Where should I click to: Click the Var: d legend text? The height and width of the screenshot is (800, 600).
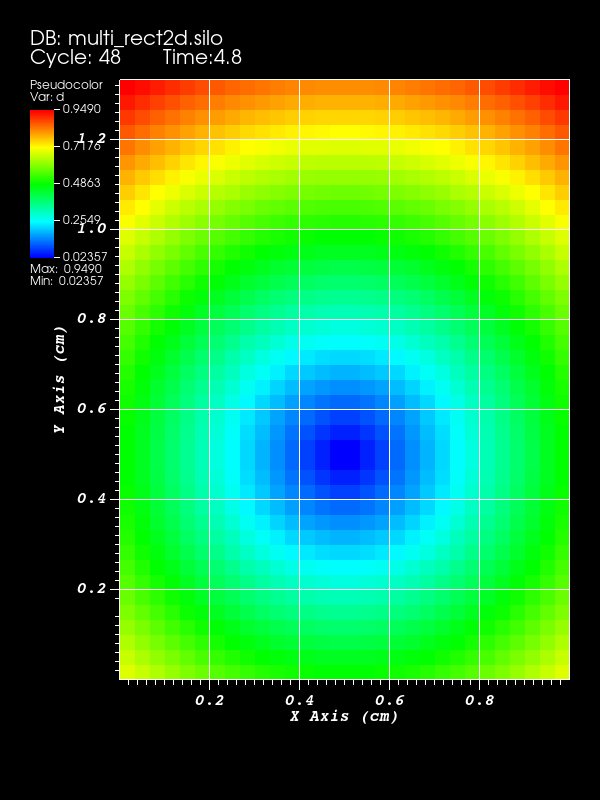tap(47, 97)
